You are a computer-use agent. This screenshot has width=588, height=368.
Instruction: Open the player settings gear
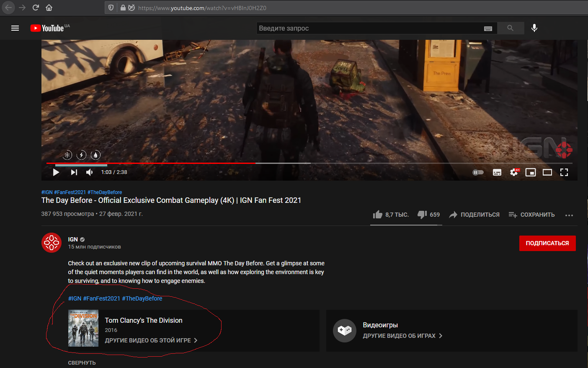tap(514, 172)
